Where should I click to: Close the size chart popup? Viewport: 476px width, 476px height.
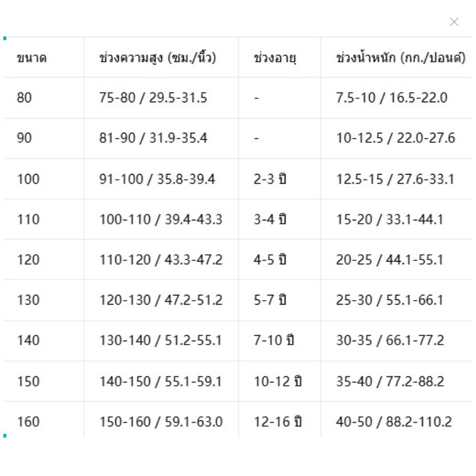[454, 22]
